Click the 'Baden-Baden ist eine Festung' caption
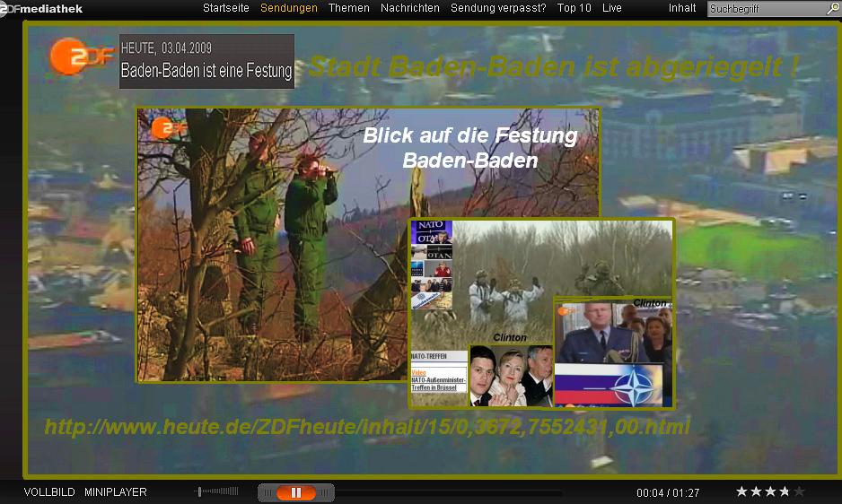842x504 pixels. 206,70
